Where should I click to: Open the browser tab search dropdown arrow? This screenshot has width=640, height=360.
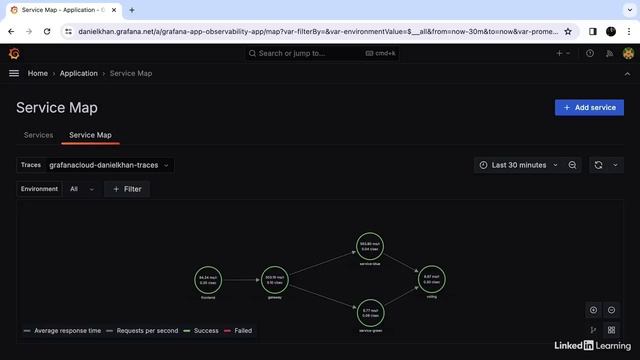click(x=629, y=10)
